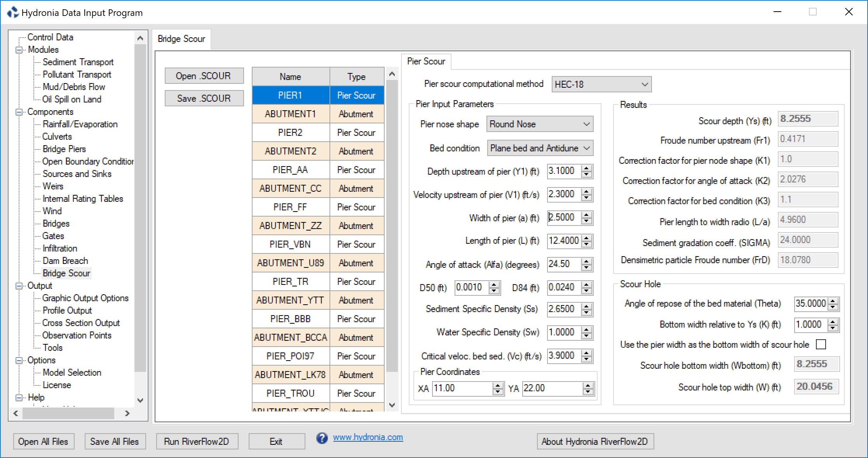Viewport: 868px width, 458px height.
Task: Enable pier width as scour hole bottom width
Action: (821, 344)
